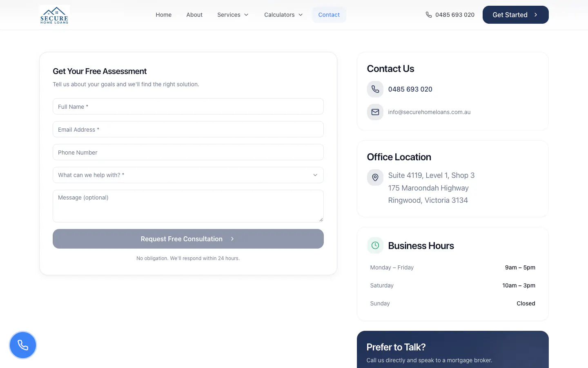Viewport: 588px width, 368px height.
Task: Click the 'Office Location' heading
Action: [399, 157]
